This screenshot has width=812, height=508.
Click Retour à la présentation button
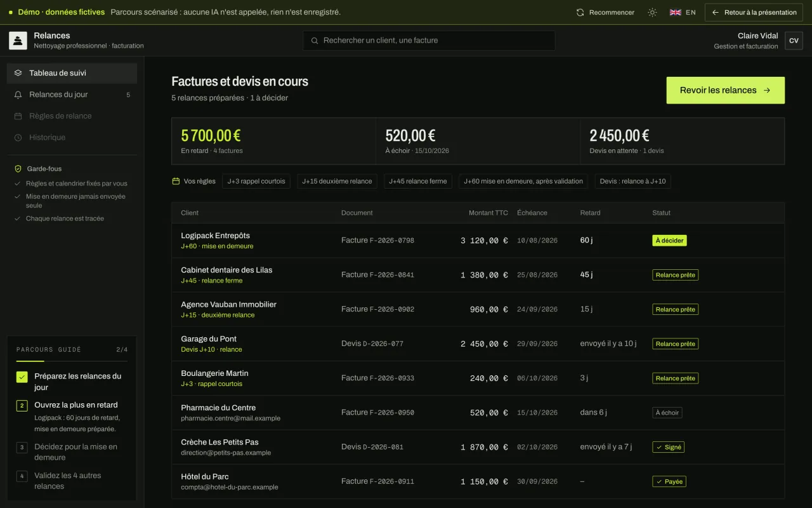[x=754, y=12]
